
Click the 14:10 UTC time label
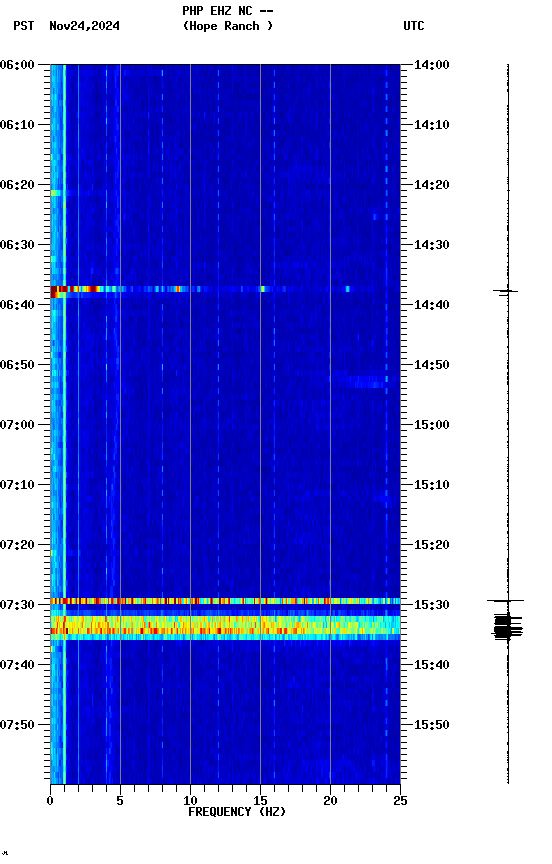[432, 125]
